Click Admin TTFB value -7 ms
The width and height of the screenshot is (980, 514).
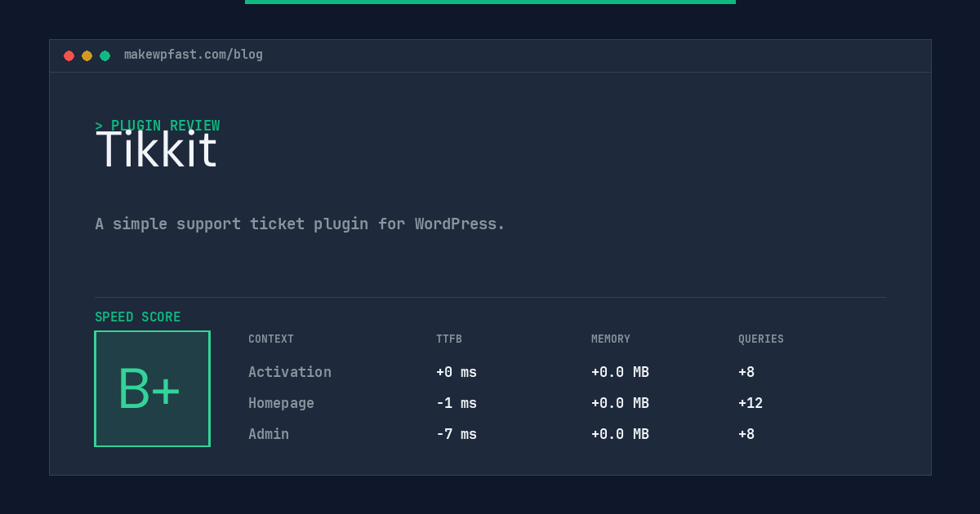point(457,434)
